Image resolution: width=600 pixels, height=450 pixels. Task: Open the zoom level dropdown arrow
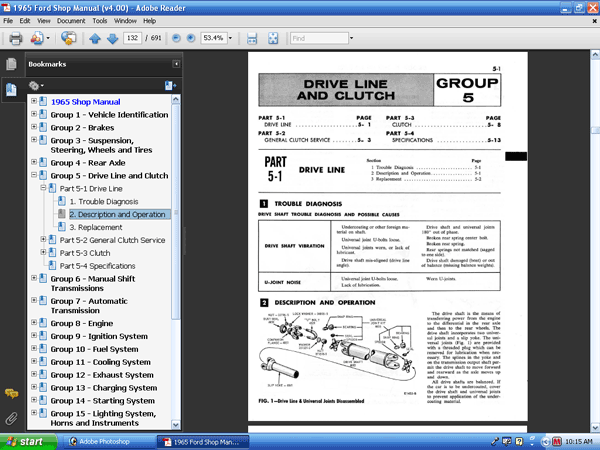tap(230, 38)
